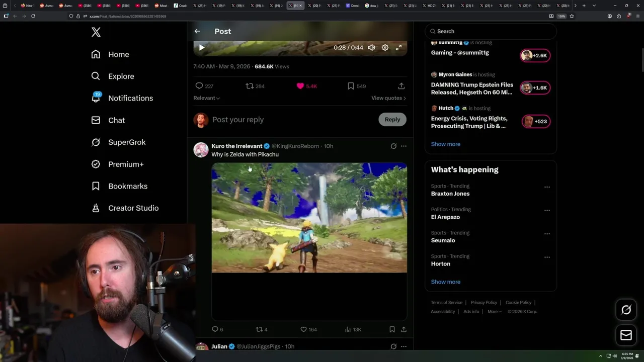Screen dimensions: 644x362
Task: Open Privacy Policy link
Action: coord(484,303)
